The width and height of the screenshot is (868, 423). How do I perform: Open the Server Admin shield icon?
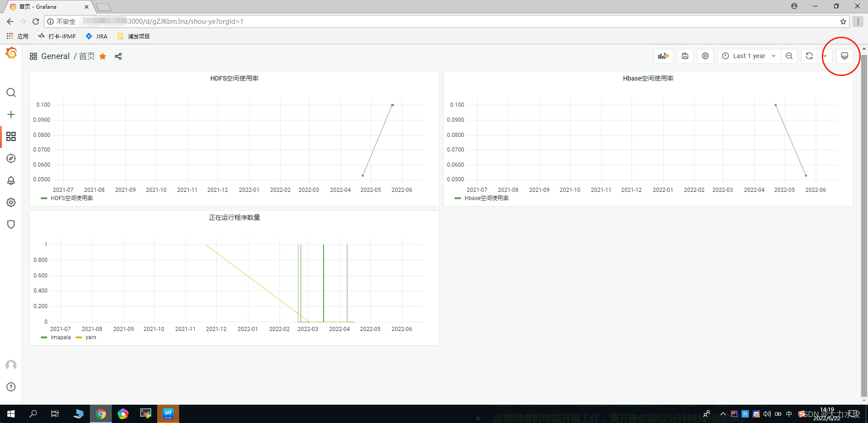(11, 224)
